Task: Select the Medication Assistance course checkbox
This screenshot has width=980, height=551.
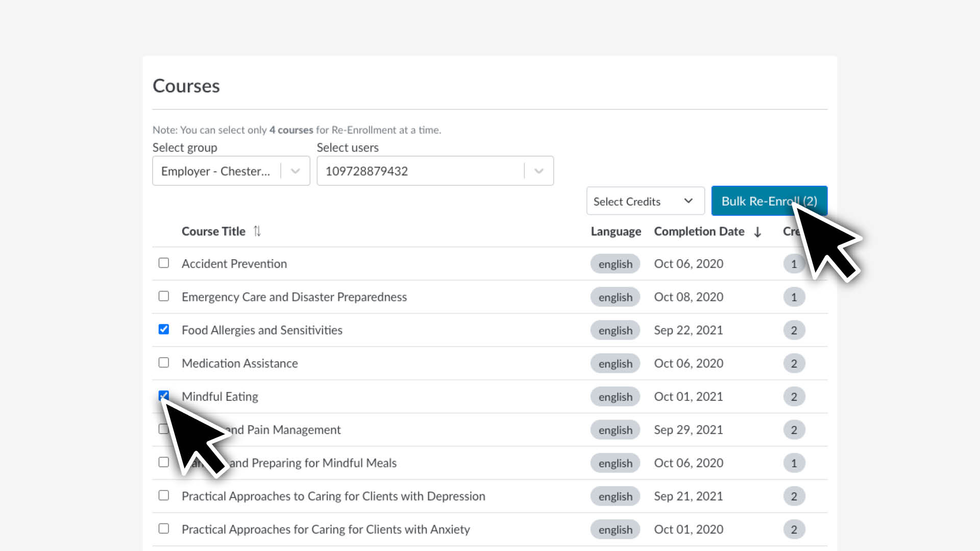Action: pos(163,362)
